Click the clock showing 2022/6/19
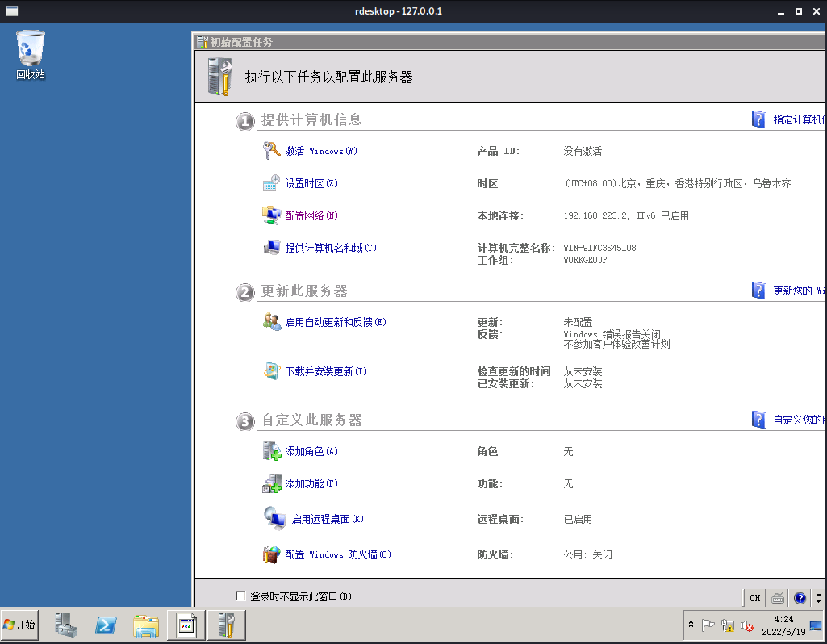 coord(783,625)
